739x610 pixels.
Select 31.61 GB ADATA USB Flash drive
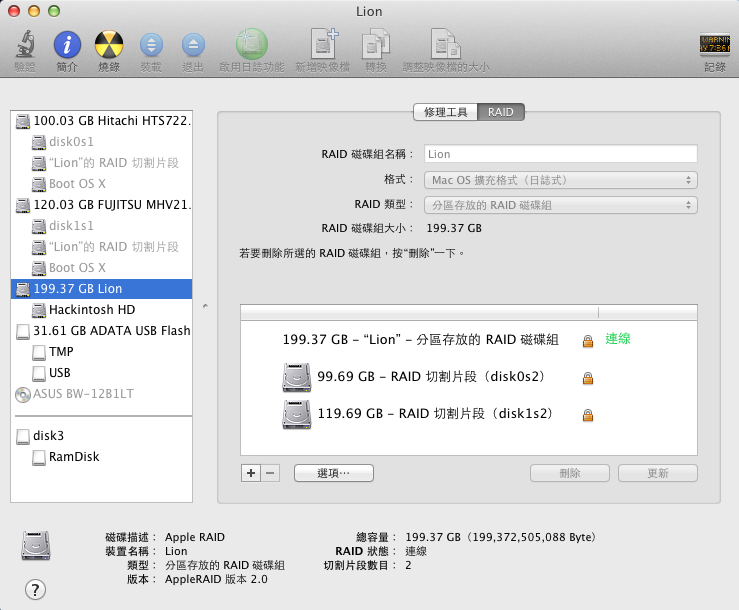(x=101, y=330)
